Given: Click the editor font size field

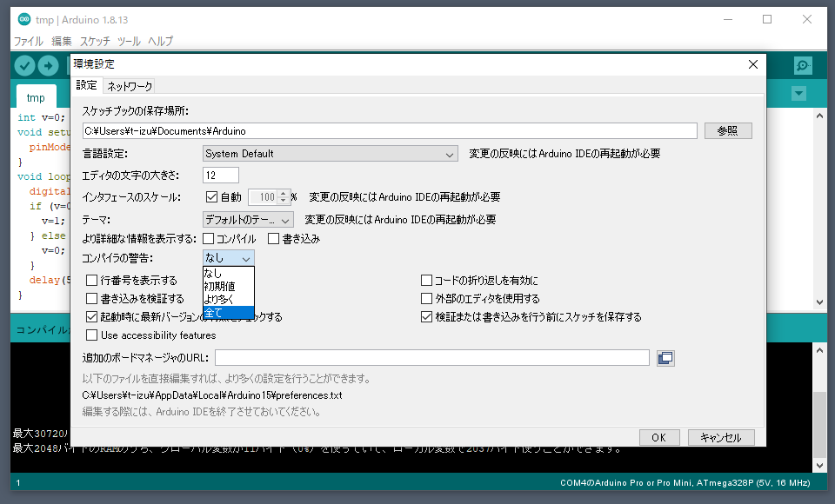Looking at the screenshot, I should coord(220,175).
